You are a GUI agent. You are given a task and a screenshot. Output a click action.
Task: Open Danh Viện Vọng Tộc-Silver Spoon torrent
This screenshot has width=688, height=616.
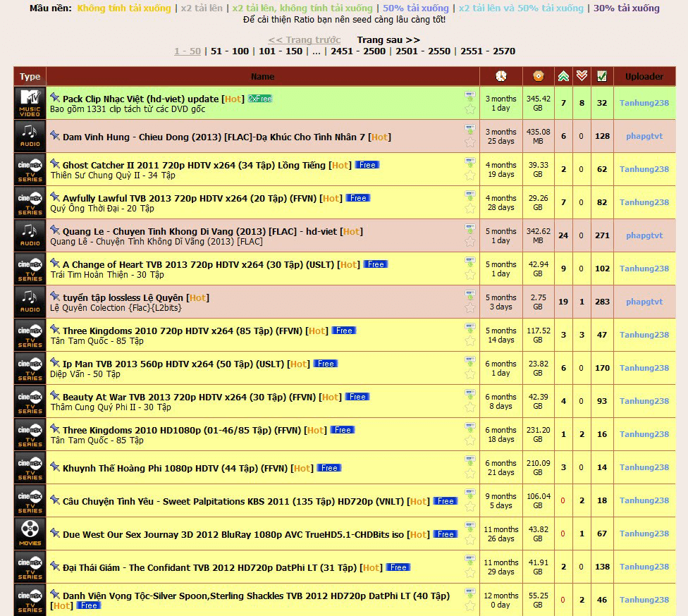257,596
